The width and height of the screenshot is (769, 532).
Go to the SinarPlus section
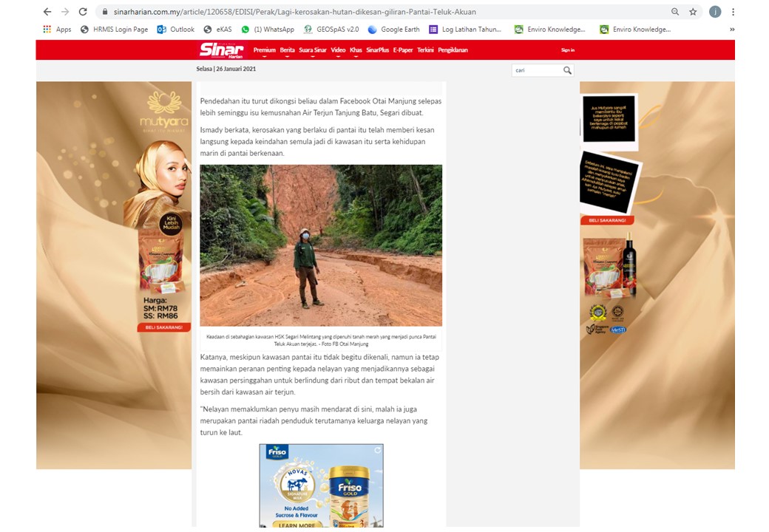(x=377, y=50)
